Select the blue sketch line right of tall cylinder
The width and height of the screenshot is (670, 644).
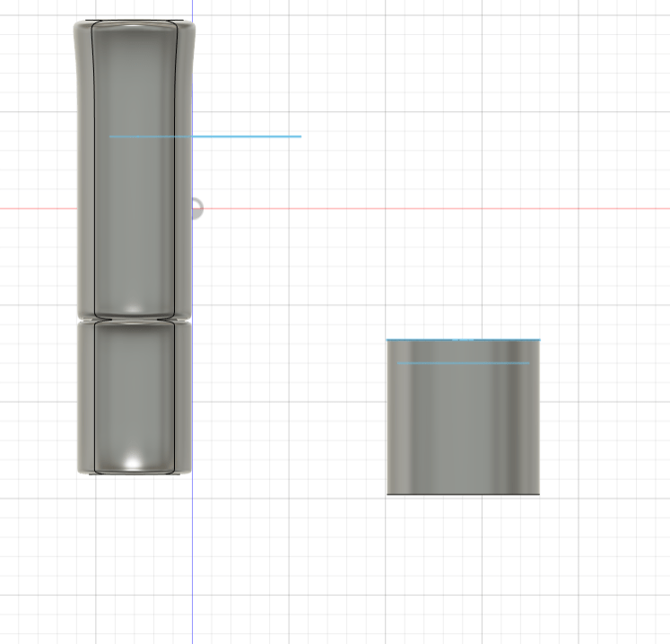pyautogui.click(x=251, y=136)
